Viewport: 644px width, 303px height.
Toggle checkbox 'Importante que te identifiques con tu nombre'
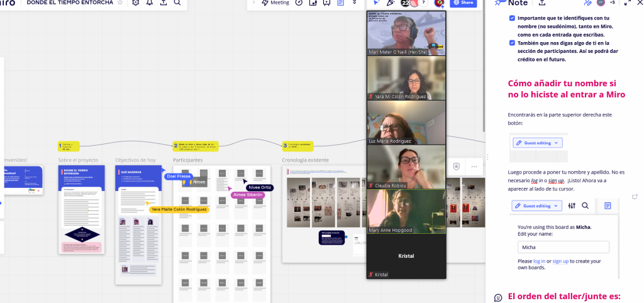[x=512, y=18]
